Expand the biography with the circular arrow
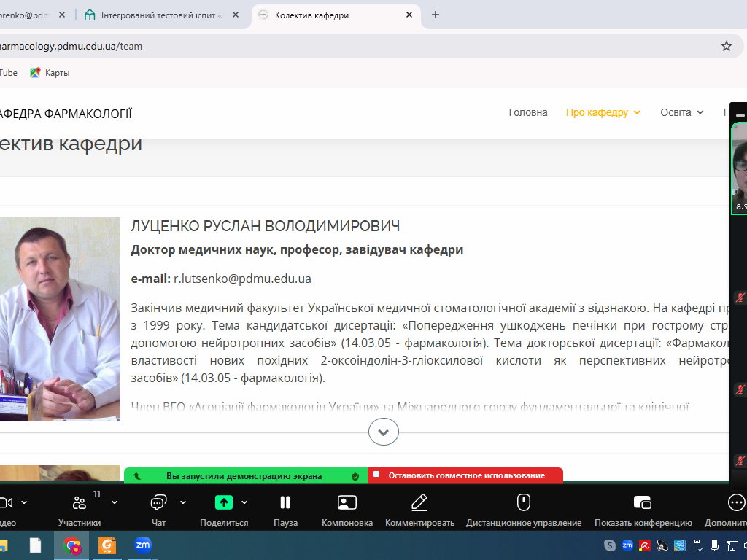This screenshot has height=560, width=747. click(x=383, y=432)
